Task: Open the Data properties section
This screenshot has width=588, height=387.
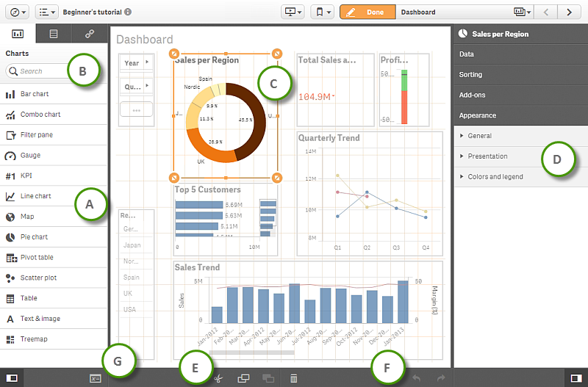Action: point(521,54)
